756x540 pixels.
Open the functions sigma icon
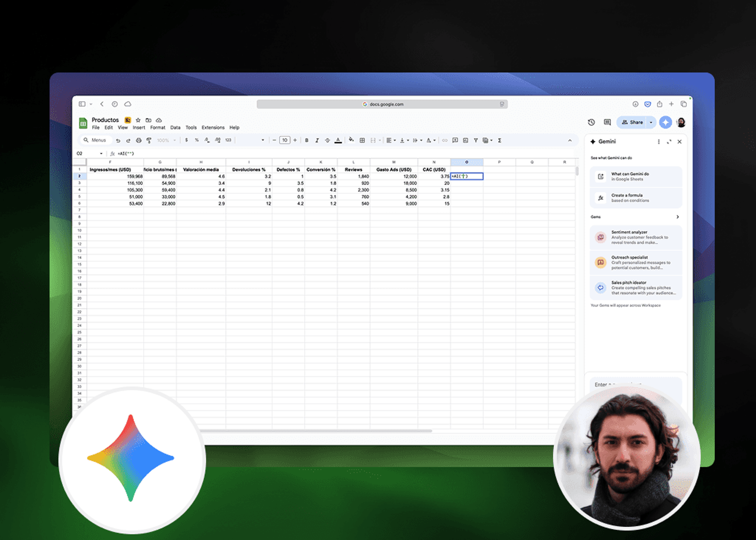499,140
